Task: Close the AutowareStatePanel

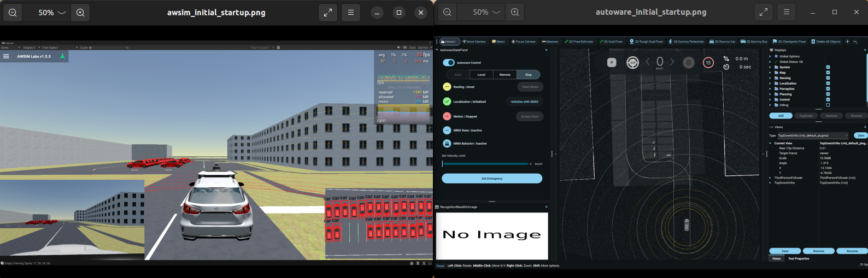Action: [x=547, y=50]
